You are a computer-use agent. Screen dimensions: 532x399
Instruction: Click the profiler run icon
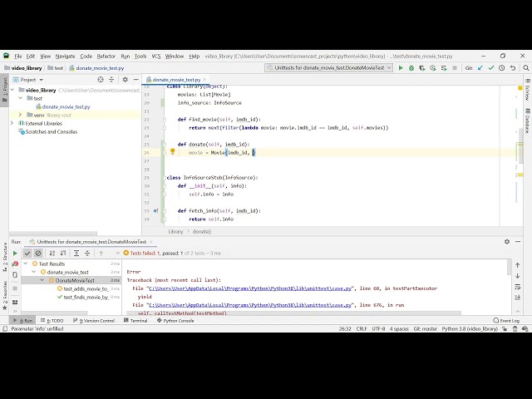[433, 68]
